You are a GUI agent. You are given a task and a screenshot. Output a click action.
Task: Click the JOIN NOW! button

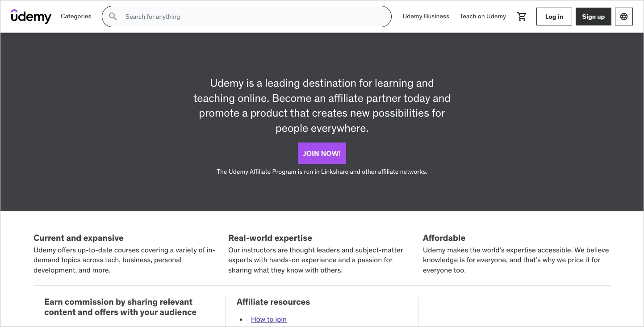pyautogui.click(x=322, y=153)
